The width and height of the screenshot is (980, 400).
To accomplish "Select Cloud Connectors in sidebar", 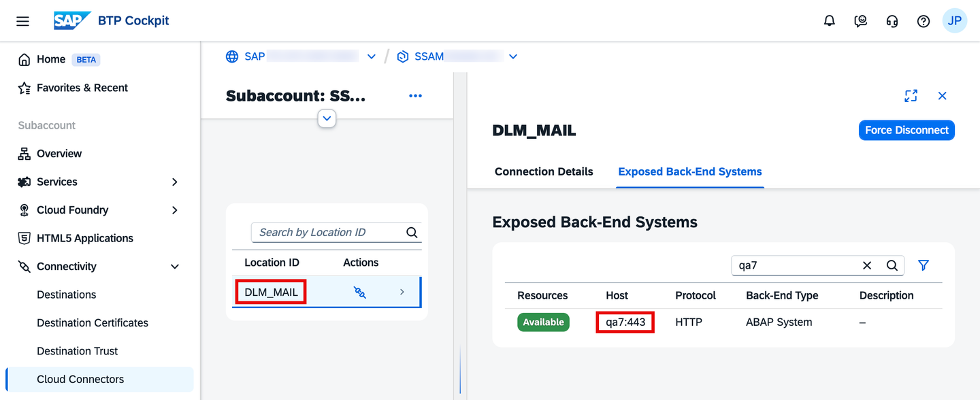I will 99,380.
